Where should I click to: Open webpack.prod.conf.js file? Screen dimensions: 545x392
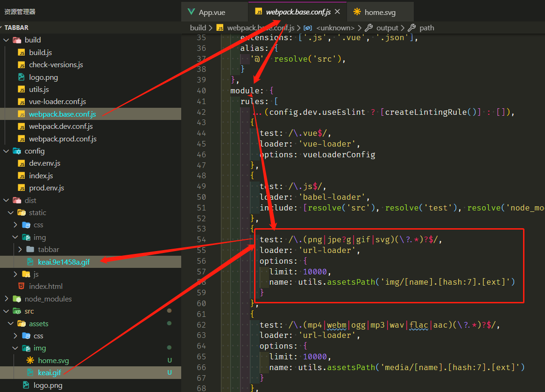pyautogui.click(x=63, y=139)
